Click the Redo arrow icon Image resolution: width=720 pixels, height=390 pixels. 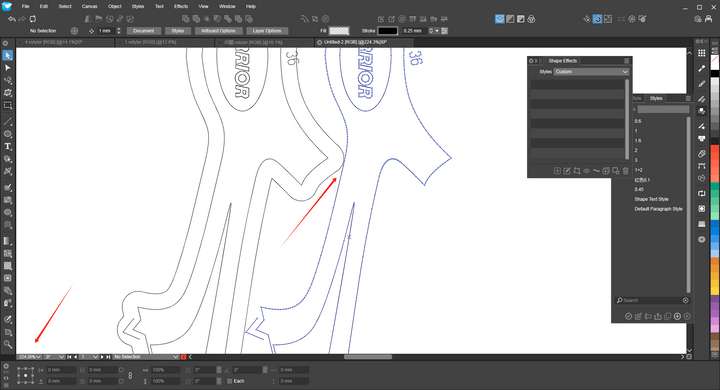[x=22, y=19]
